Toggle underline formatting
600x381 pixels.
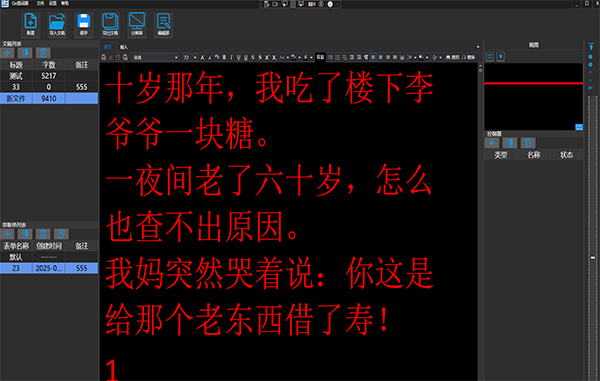[x=238, y=57]
